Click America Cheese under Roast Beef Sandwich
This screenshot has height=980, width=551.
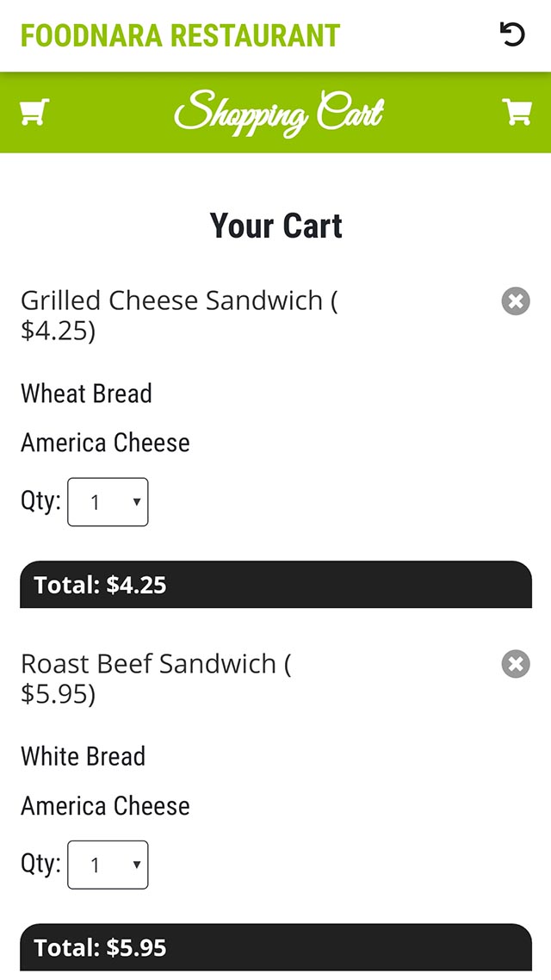[x=105, y=806]
